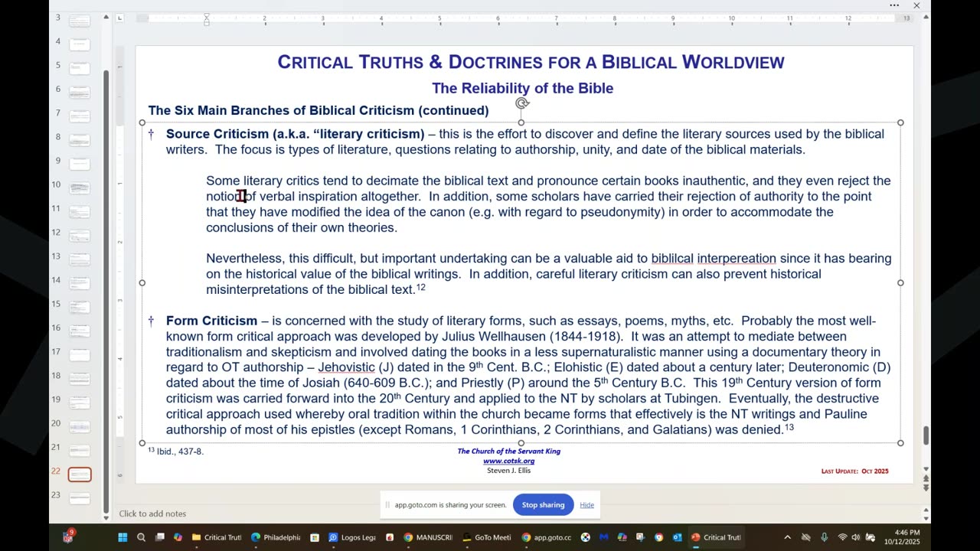Screen dimensions: 980x551
Task: Open the three-dots more options menu
Action: tap(894, 5)
